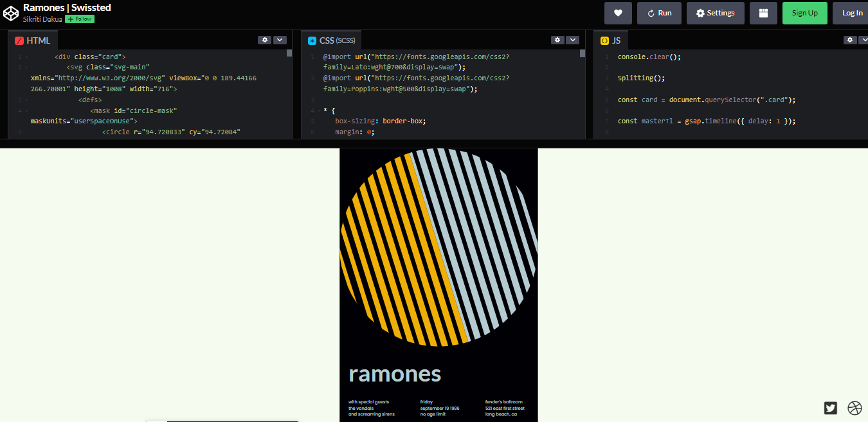
Task: Expand the CSS panel dropdown chevron
Action: click(573, 39)
